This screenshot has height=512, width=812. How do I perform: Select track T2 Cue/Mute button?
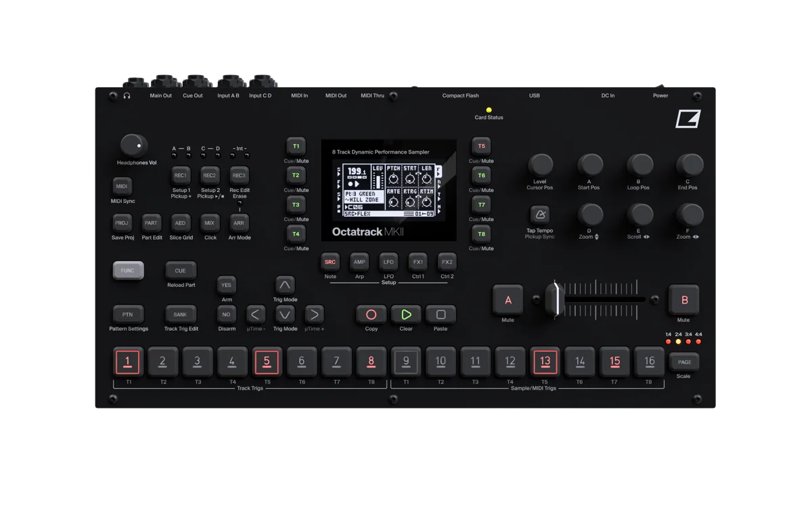[x=296, y=175]
